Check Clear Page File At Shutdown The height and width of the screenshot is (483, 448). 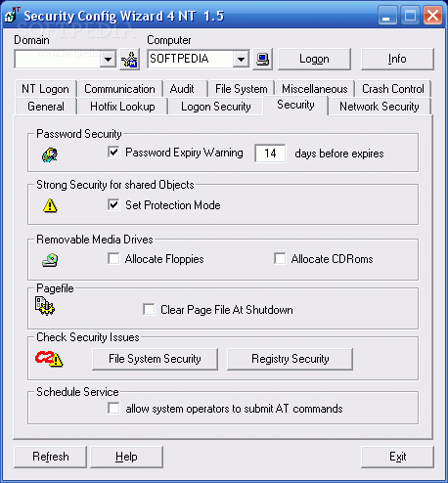(x=149, y=309)
